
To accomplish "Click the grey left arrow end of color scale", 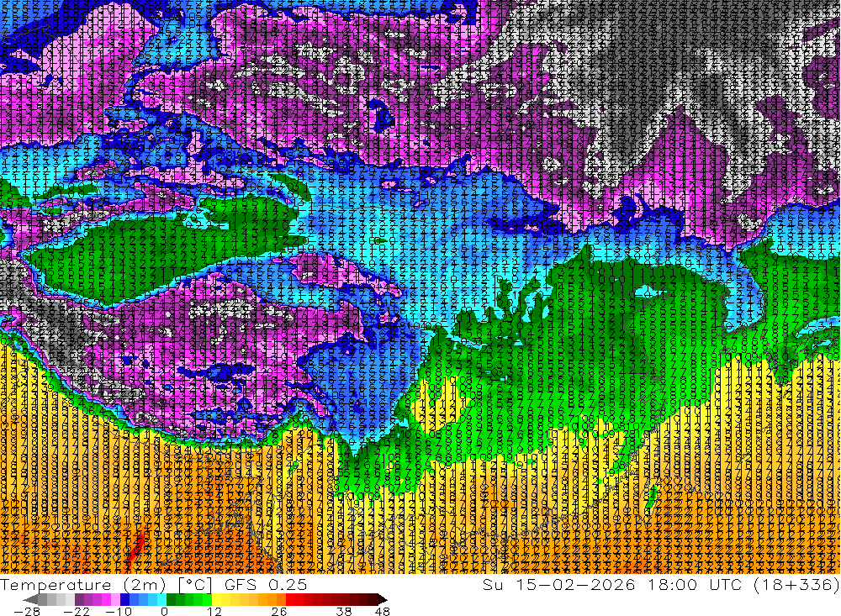I will pos(30,599).
